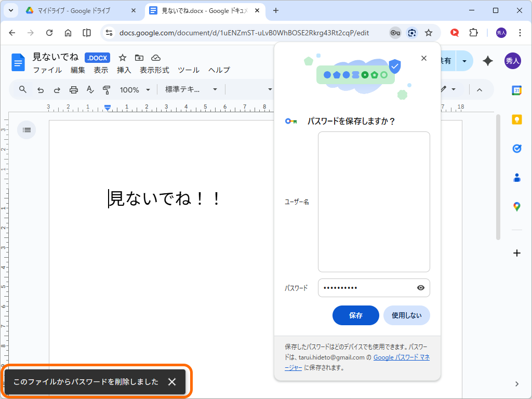The width and height of the screenshot is (532, 399).
Task: Open Google Maps from the side panel
Action: point(516,206)
